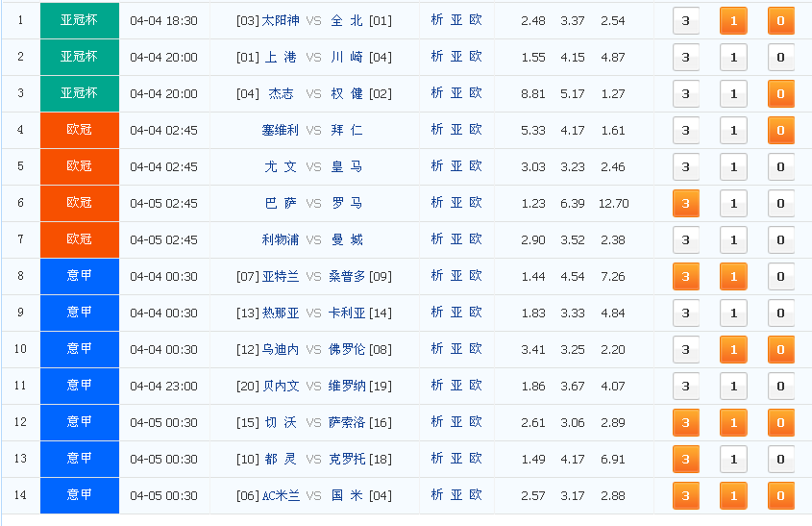
Task: Click row number 14
Action: (20, 495)
